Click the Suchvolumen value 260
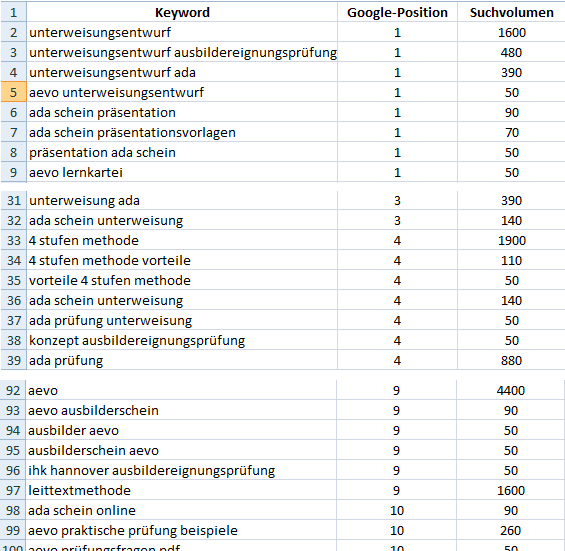565x551 pixels. [x=511, y=530]
